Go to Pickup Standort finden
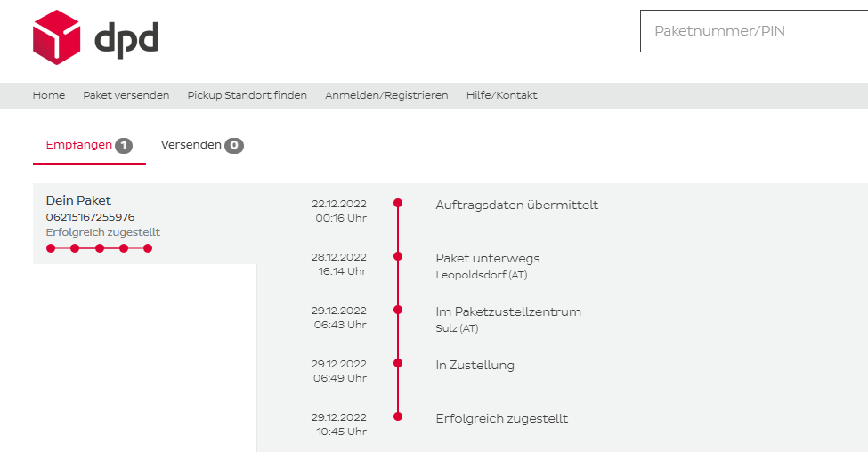 (247, 95)
